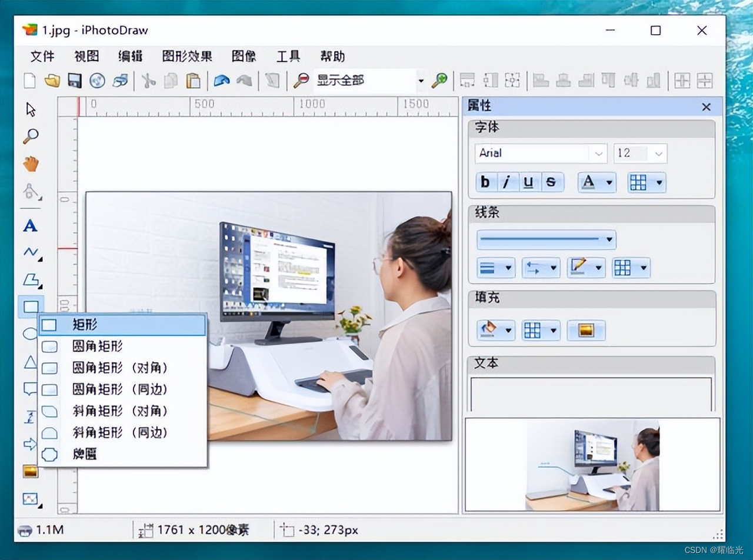Screen dimensions: 753x560
Task: Open the Arial font name dropdown
Action: tap(599, 154)
